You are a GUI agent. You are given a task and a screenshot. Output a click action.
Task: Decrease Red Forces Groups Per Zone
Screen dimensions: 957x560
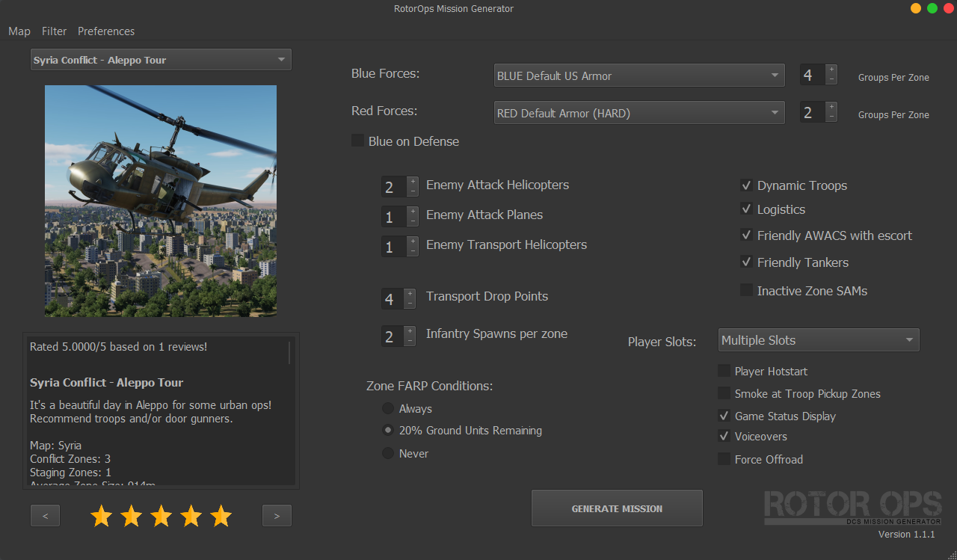pos(831,117)
